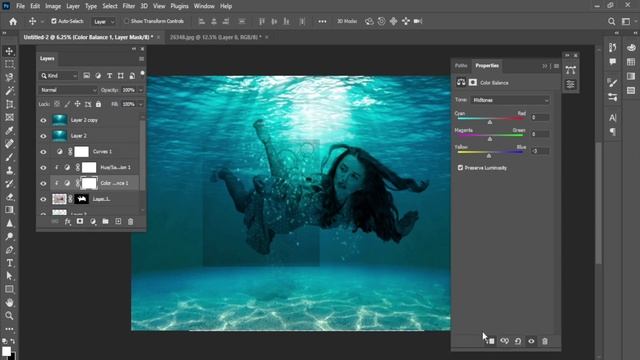Hide the Color Balance 1 layer

[x=43, y=183]
